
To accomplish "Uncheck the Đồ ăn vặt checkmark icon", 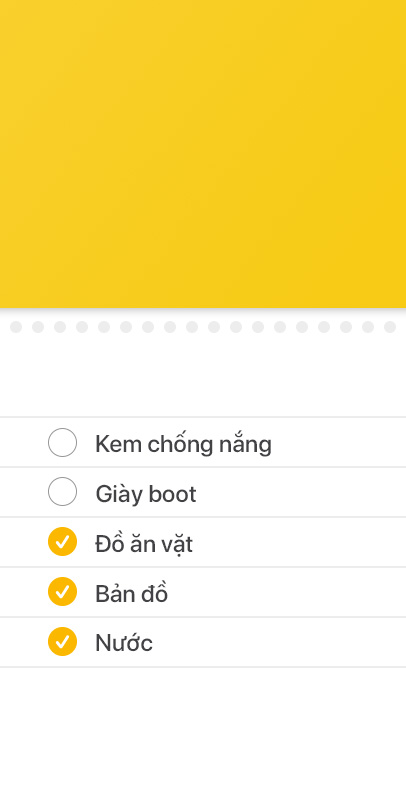I will pos(63,541).
